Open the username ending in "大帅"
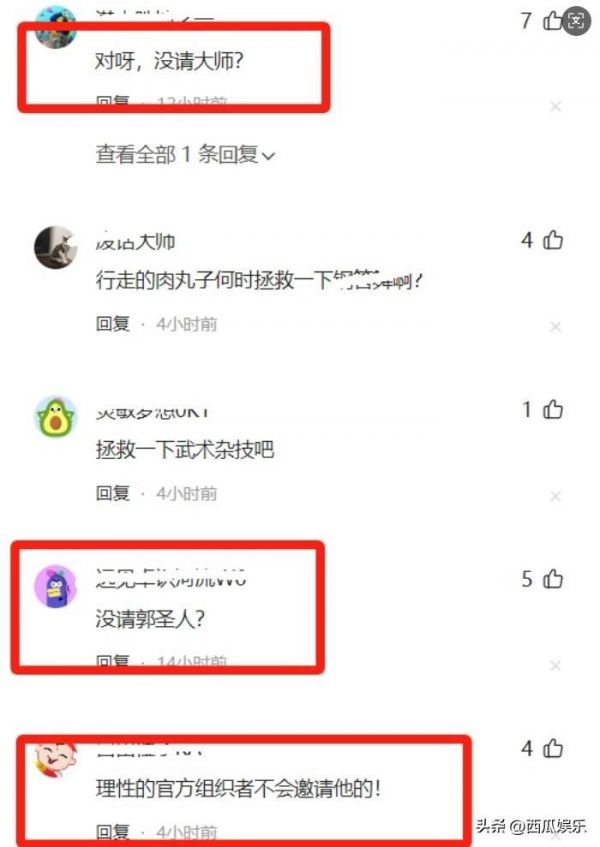The height and width of the screenshot is (847, 600). click(136, 241)
